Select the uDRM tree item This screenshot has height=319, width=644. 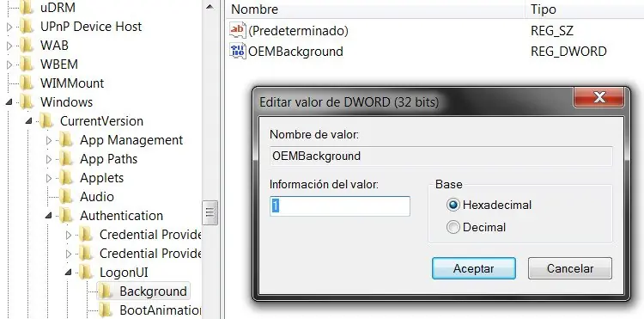[x=58, y=8]
